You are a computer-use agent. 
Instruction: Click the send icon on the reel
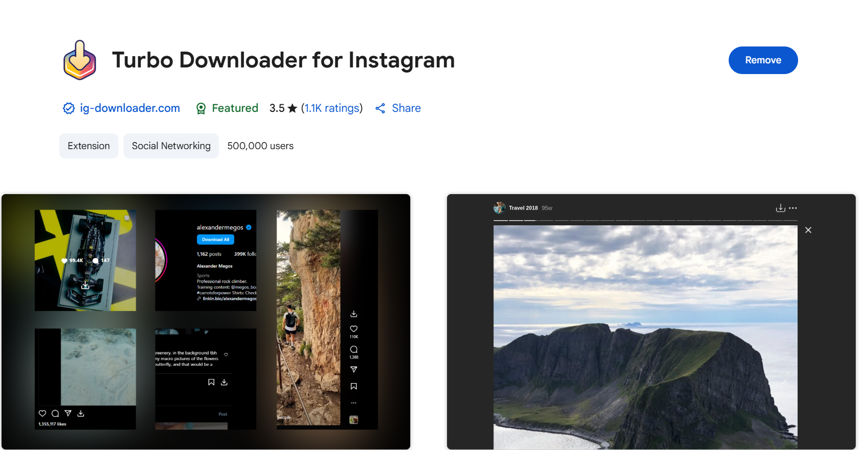point(354,369)
